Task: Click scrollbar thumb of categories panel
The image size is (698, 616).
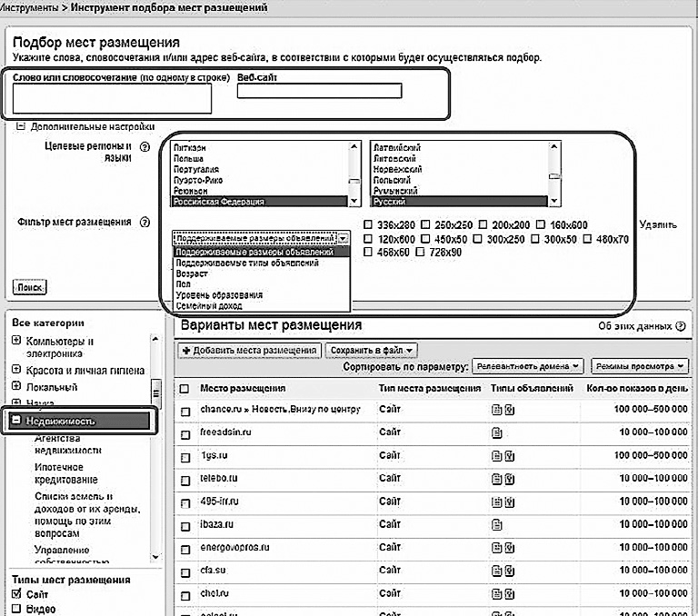Action: click(x=155, y=393)
